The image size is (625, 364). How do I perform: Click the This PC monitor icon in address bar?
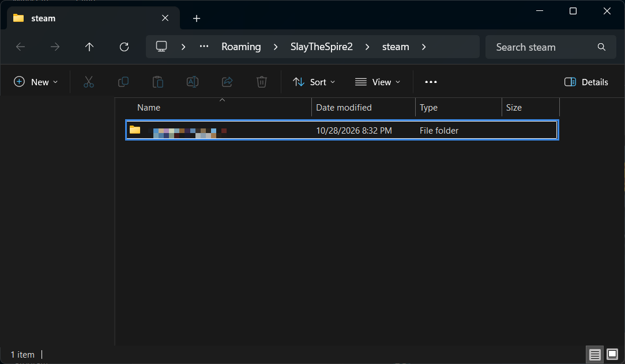(x=161, y=47)
